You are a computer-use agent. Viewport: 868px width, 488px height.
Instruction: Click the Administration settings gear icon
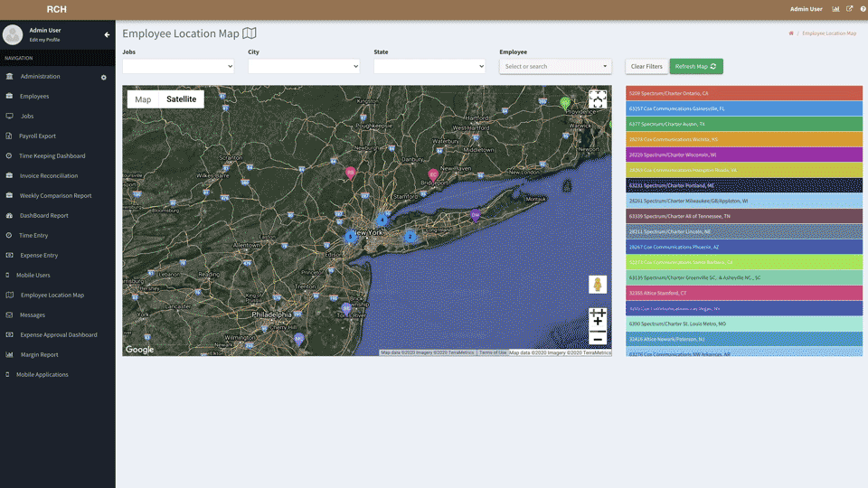tap(103, 78)
